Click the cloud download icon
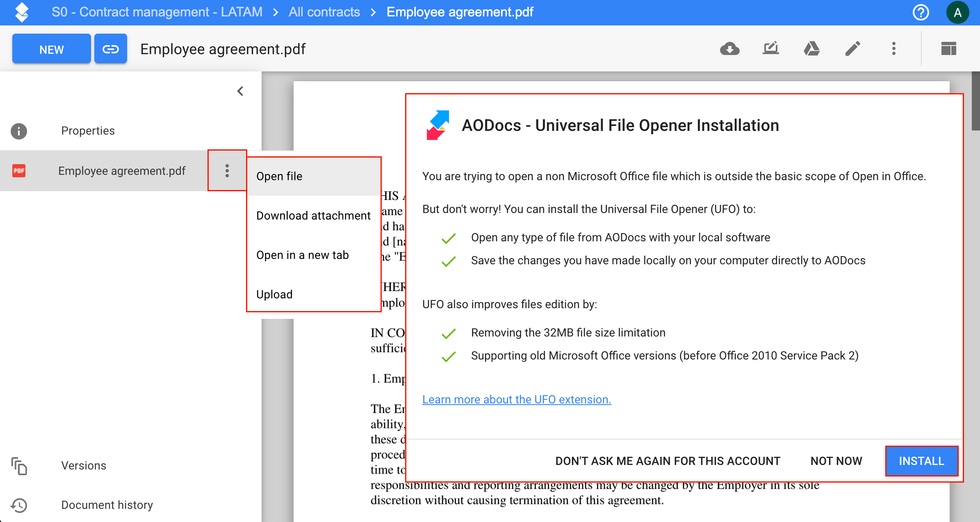The width and height of the screenshot is (980, 522). pyautogui.click(x=730, y=49)
